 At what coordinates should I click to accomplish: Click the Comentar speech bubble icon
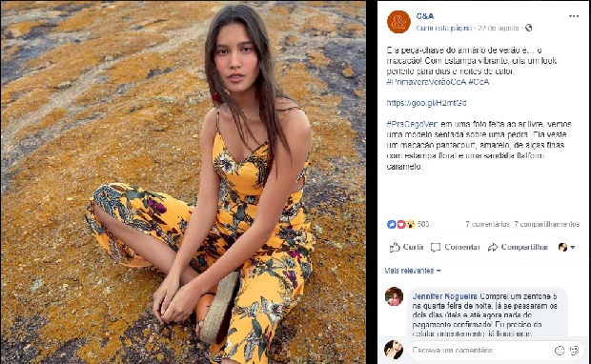[x=436, y=248]
